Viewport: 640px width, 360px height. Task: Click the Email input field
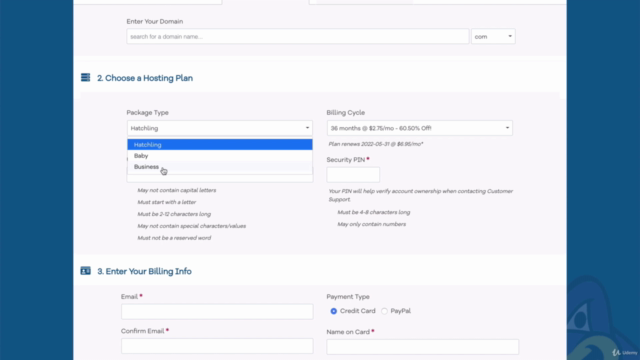click(x=217, y=311)
